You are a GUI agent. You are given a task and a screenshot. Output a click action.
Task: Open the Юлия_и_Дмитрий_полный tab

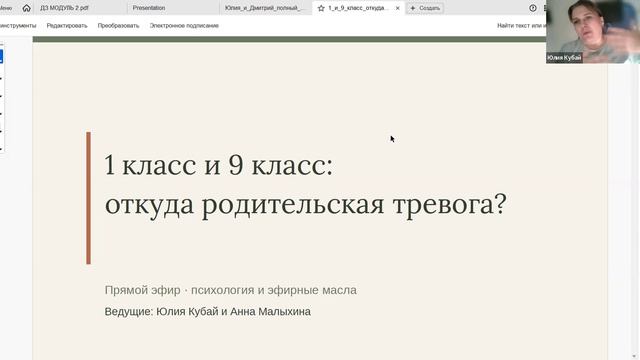tap(266, 8)
